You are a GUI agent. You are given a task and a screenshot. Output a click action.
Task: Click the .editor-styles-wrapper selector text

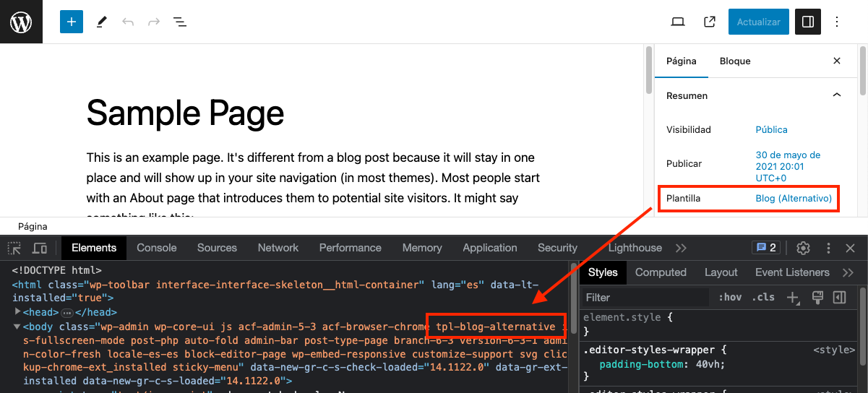coord(648,350)
